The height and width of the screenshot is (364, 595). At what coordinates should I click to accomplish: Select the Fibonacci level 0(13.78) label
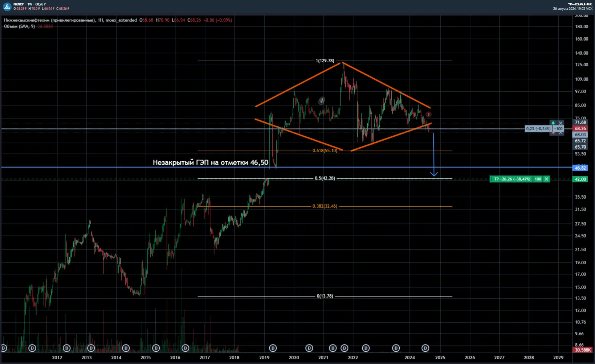click(x=325, y=296)
